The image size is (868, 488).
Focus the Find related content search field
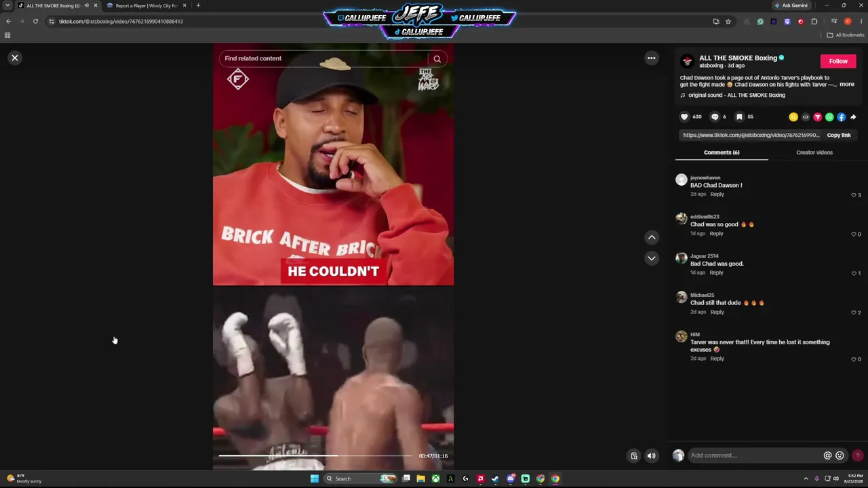pos(324,58)
